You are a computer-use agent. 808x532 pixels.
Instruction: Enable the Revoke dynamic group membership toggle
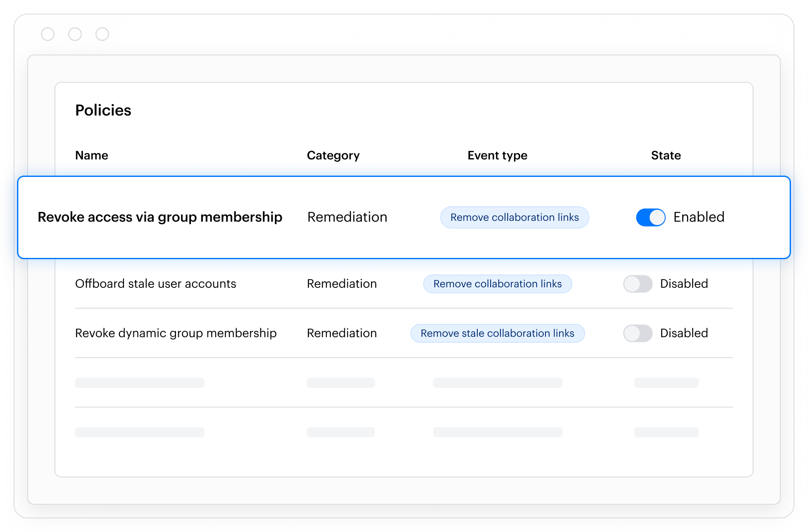638,333
